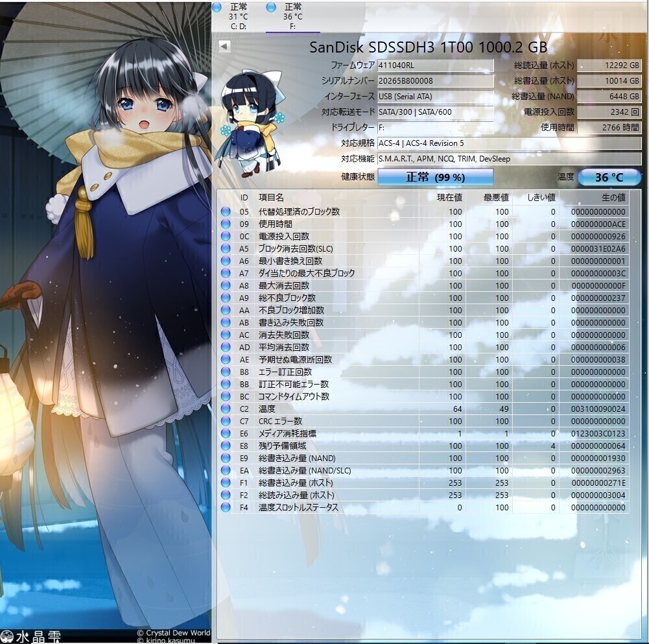Viewport: 649px width, 644px height.
Task: Click status circle icon for attribute A7
Action: point(226,273)
